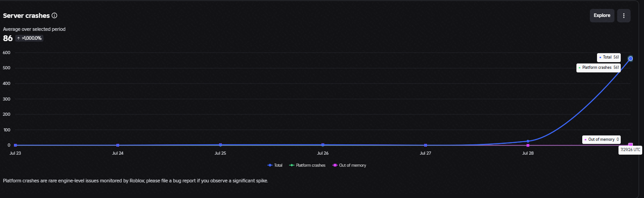Click the Jul 28 Total data point
Image resolution: width=644 pixels, height=198 pixels.
pos(528,141)
